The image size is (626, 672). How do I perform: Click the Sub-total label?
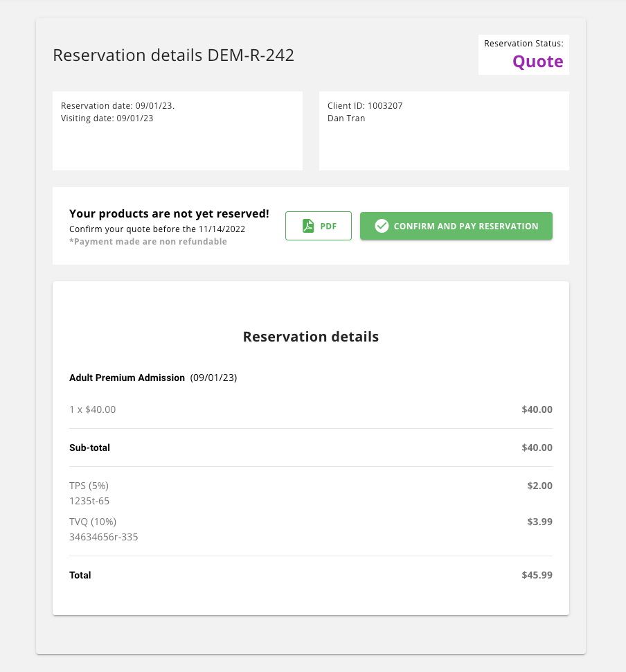click(89, 448)
